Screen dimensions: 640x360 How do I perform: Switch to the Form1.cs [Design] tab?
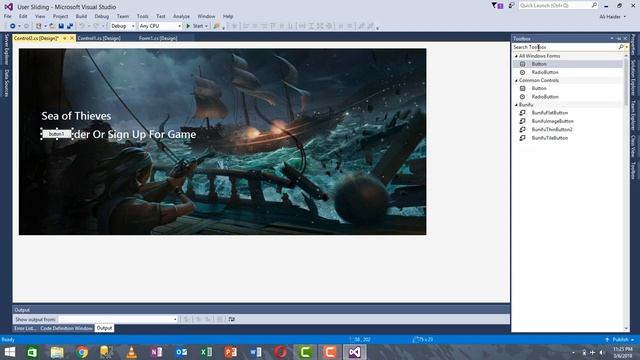158,38
